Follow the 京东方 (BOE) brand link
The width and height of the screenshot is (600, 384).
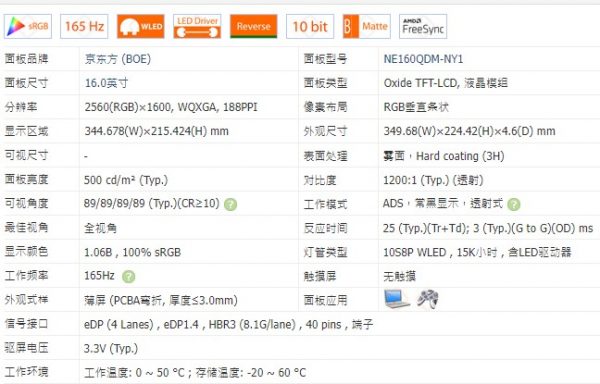[x=118, y=59]
